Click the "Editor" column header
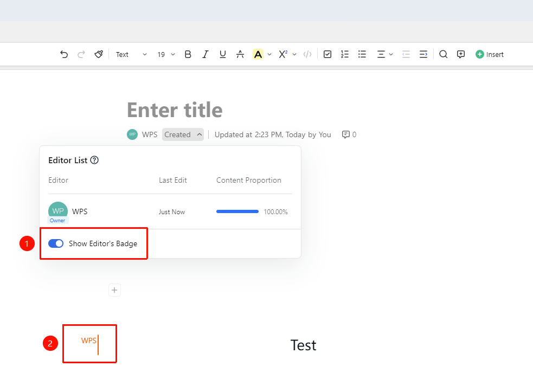 point(58,180)
